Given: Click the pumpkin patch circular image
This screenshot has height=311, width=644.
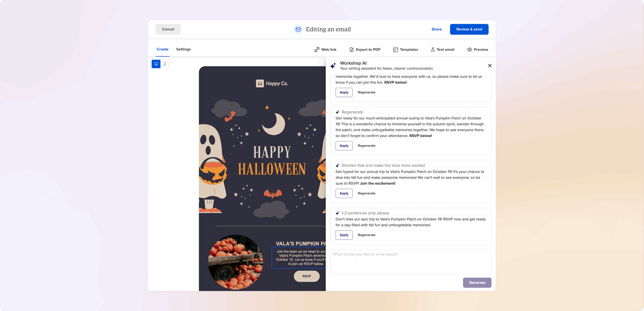Looking at the screenshot, I should pos(235,262).
